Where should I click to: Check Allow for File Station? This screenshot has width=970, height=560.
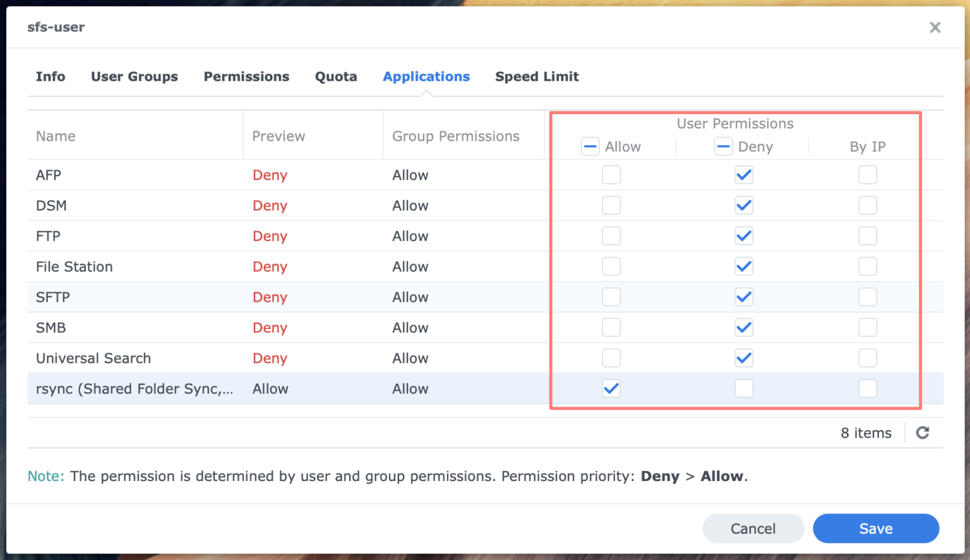pyautogui.click(x=611, y=266)
